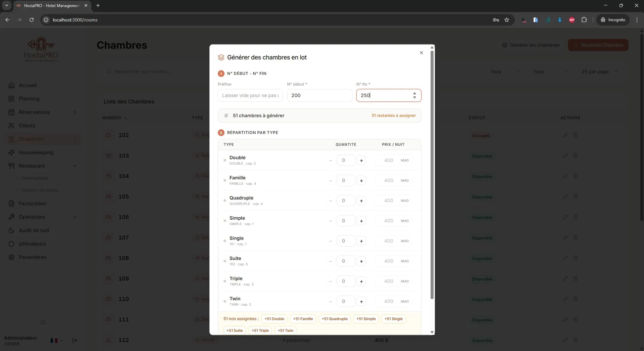Open Chrome's three-dot menu
Viewport: 644px width, 351px height.
click(637, 20)
